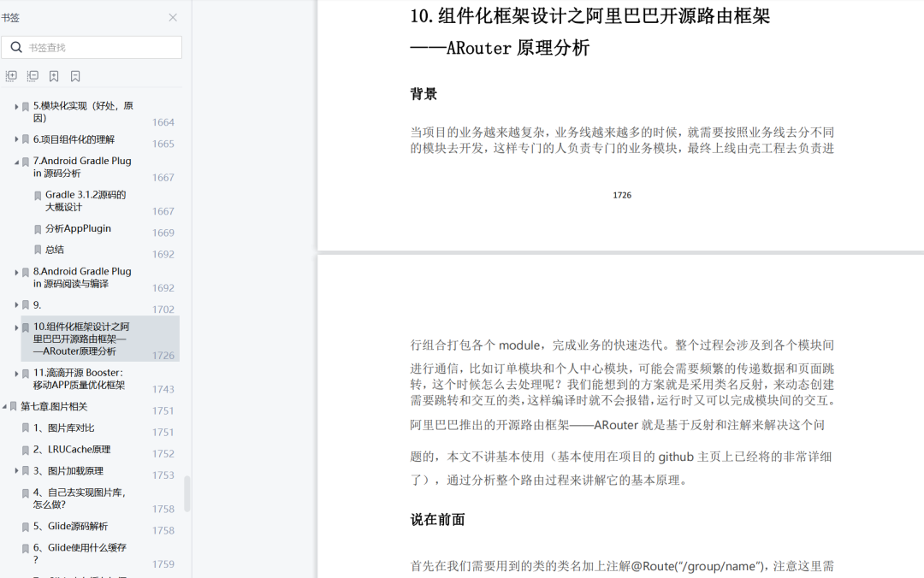
Task: Open bookmark 6.项目组件化的理解
Action: 74,139
